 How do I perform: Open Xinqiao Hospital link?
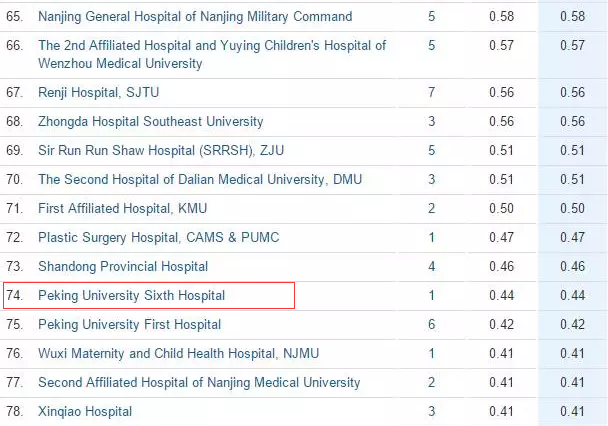click(85, 412)
